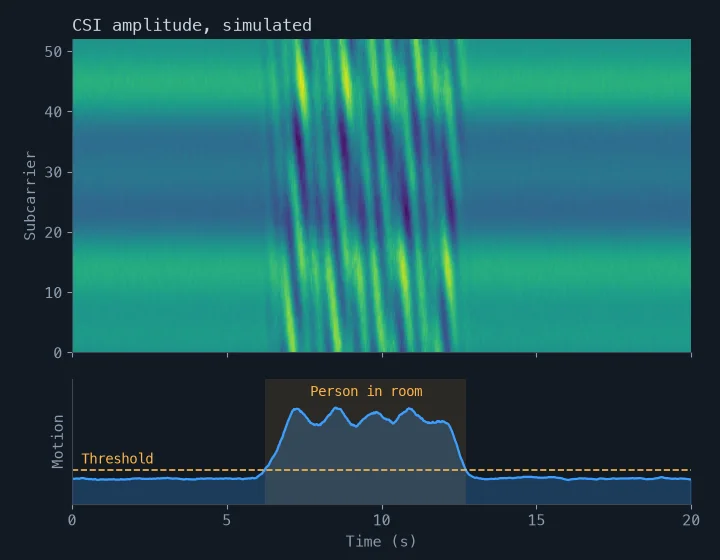Click the 'CSI amplitude, simulated' chart title
Screen dimensions: 720x560
192,25
